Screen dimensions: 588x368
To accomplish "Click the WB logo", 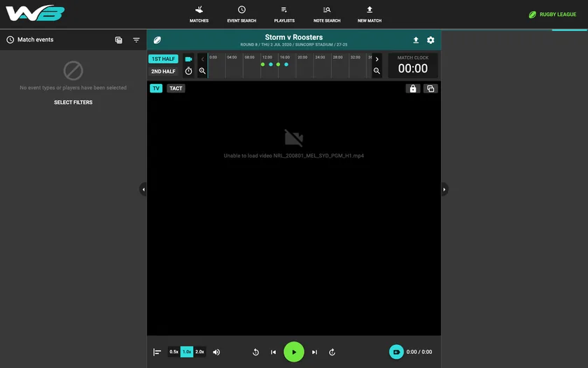I will pos(35,13).
